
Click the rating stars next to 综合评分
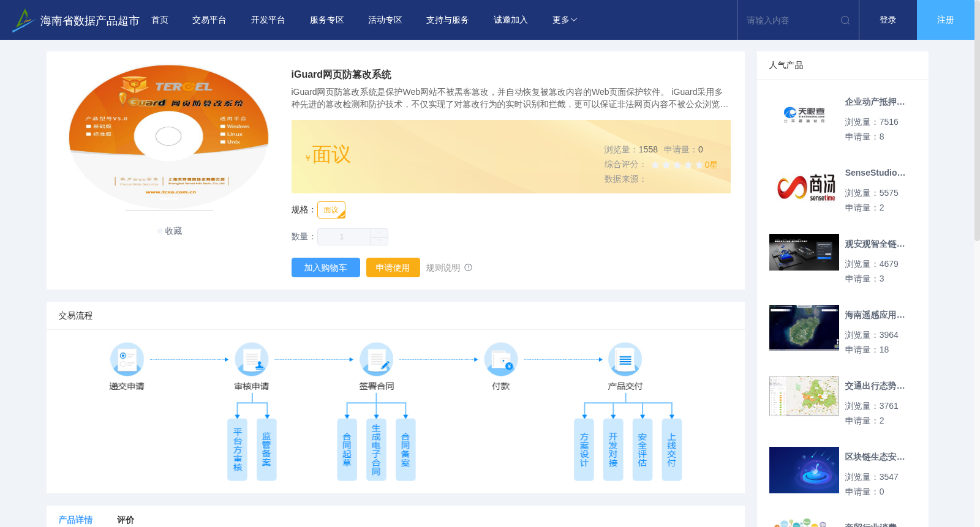click(677, 165)
